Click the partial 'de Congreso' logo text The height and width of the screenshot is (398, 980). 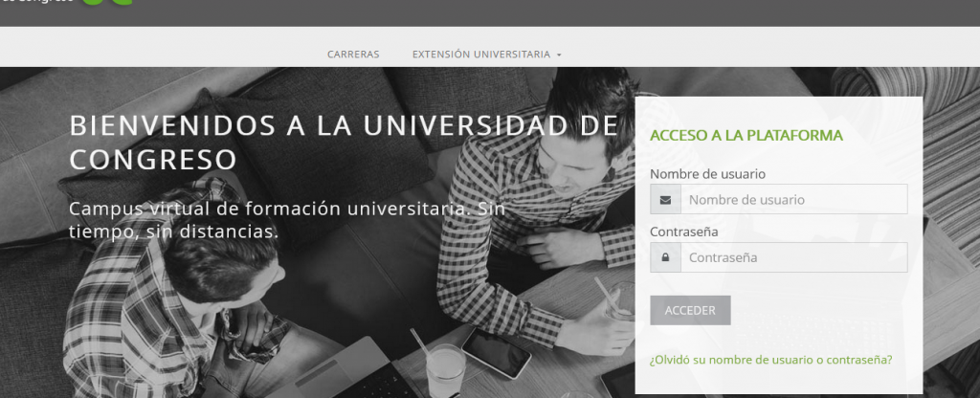click(x=36, y=2)
